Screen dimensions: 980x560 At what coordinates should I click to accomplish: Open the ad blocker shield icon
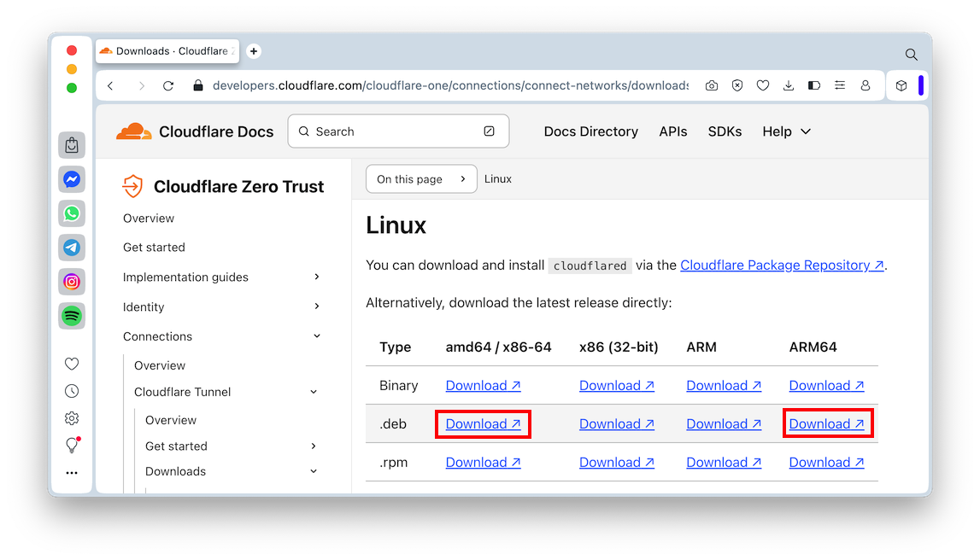737,86
